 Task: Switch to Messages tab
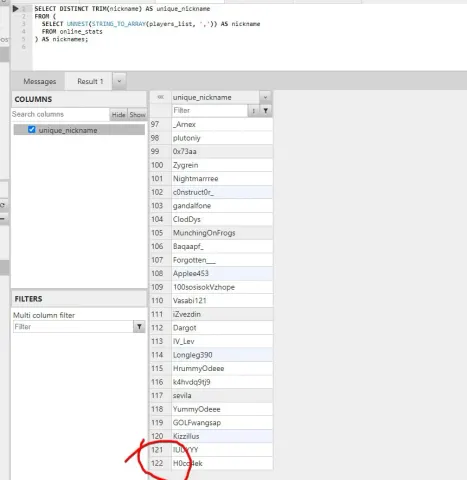[x=40, y=81]
